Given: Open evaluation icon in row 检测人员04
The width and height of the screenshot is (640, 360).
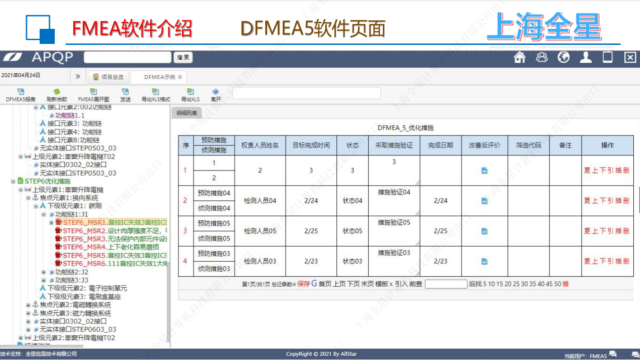Looking at the screenshot, I should point(484,201).
